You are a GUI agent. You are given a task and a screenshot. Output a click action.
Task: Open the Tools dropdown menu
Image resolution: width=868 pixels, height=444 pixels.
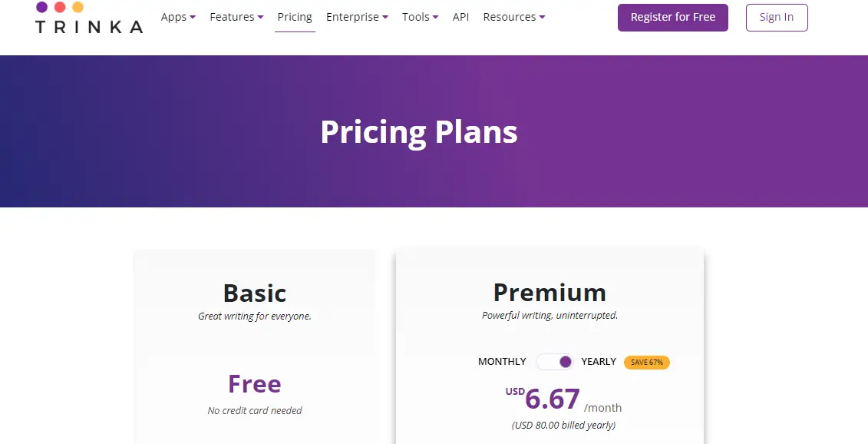click(420, 17)
